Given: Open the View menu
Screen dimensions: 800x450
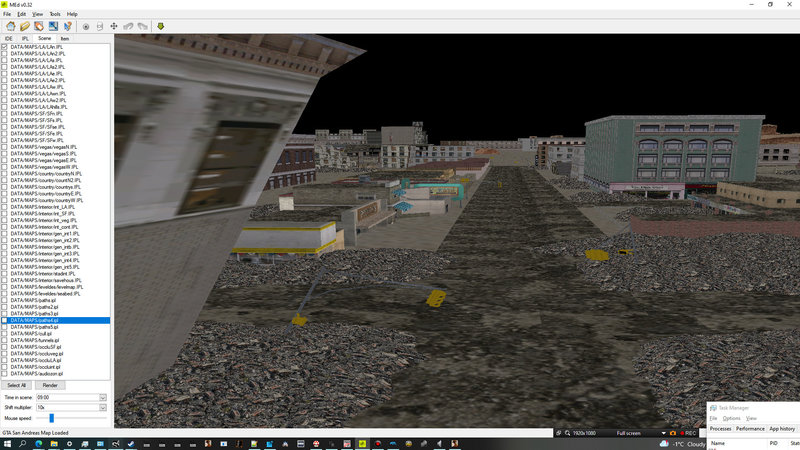Looking at the screenshot, I should (x=37, y=14).
